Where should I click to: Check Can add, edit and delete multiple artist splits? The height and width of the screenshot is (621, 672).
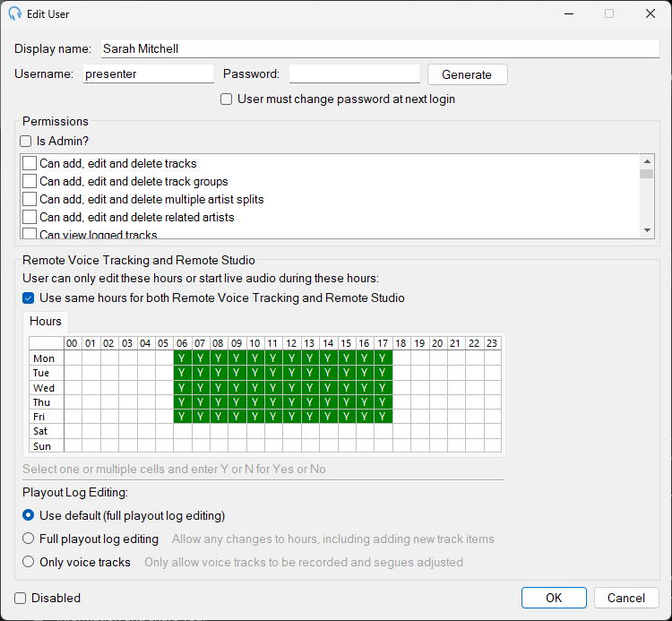coord(30,199)
